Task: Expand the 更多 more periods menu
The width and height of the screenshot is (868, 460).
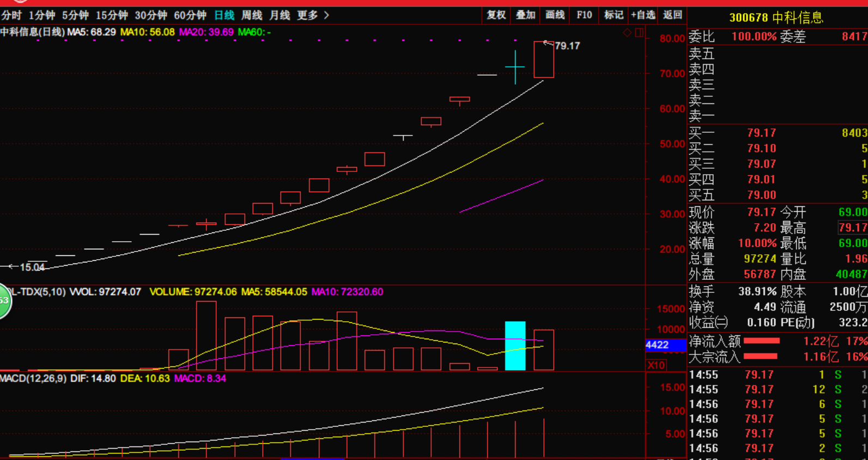Action: 313,15
